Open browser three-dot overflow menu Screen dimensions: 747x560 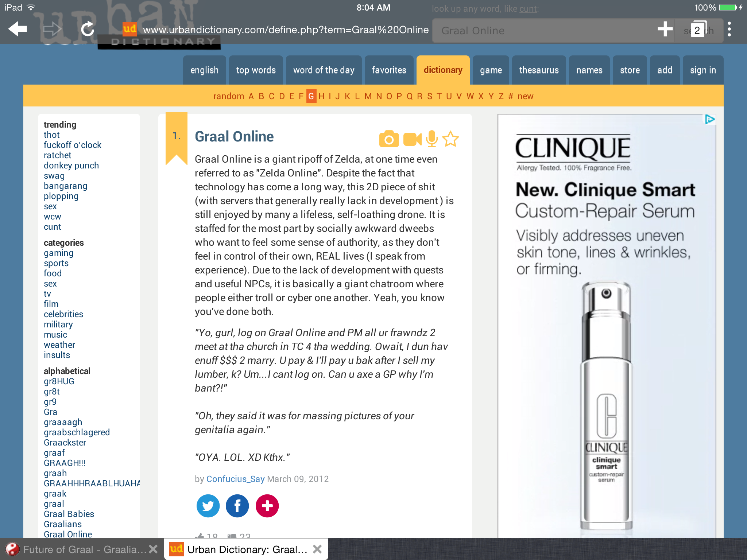click(729, 29)
